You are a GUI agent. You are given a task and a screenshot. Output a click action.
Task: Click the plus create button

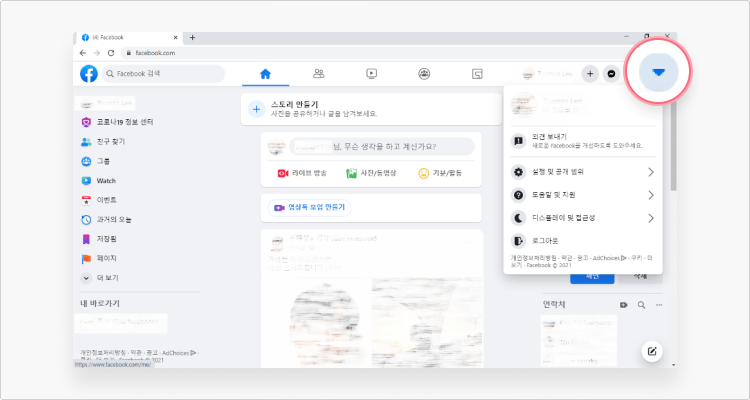(x=590, y=74)
